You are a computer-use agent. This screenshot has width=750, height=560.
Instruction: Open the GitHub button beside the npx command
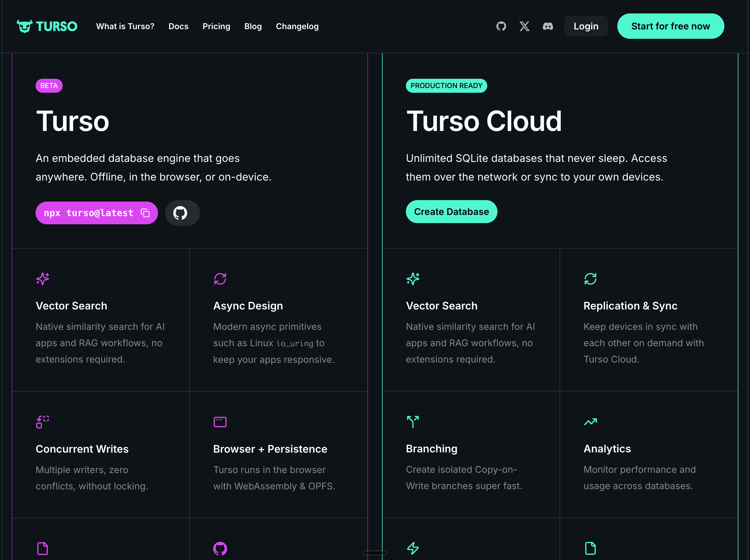[182, 213]
